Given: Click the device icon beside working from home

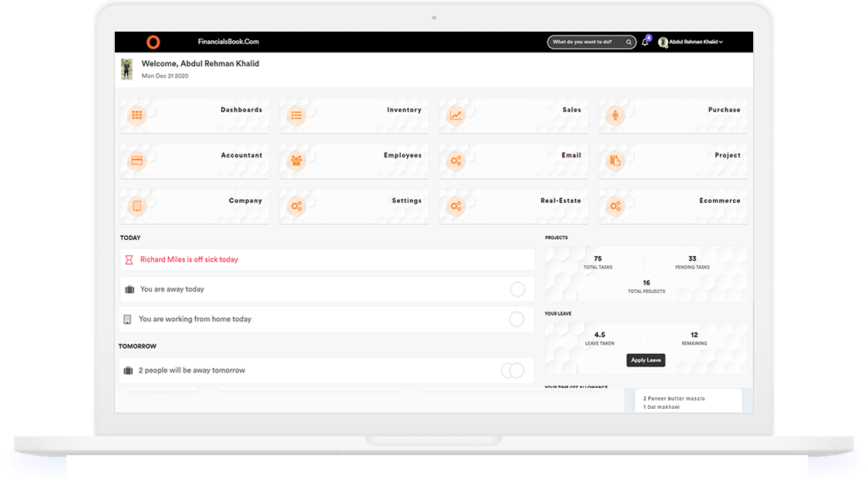Looking at the screenshot, I should point(127,319).
